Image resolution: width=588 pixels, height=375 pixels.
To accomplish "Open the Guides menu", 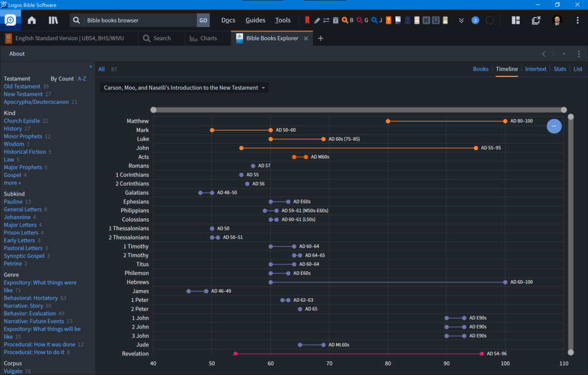I will tap(256, 20).
